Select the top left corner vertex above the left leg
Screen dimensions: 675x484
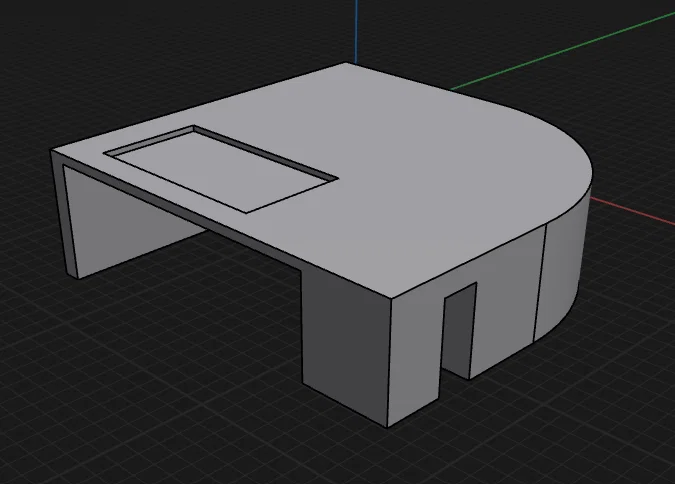(x=51, y=151)
